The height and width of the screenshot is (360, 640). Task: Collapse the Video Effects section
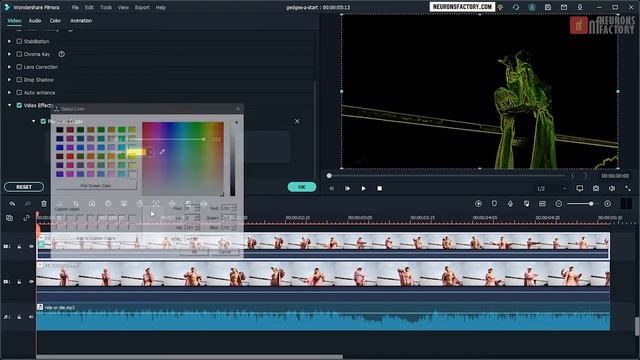pos(9,105)
